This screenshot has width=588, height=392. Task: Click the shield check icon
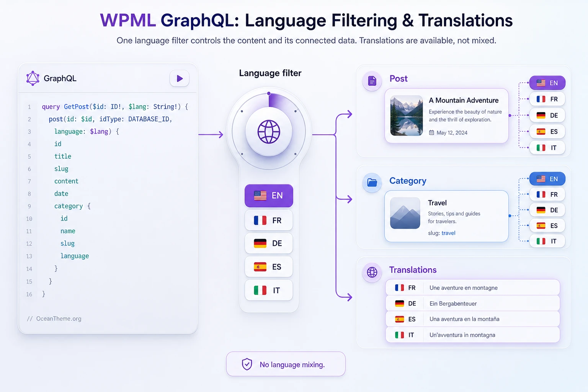pos(247,364)
